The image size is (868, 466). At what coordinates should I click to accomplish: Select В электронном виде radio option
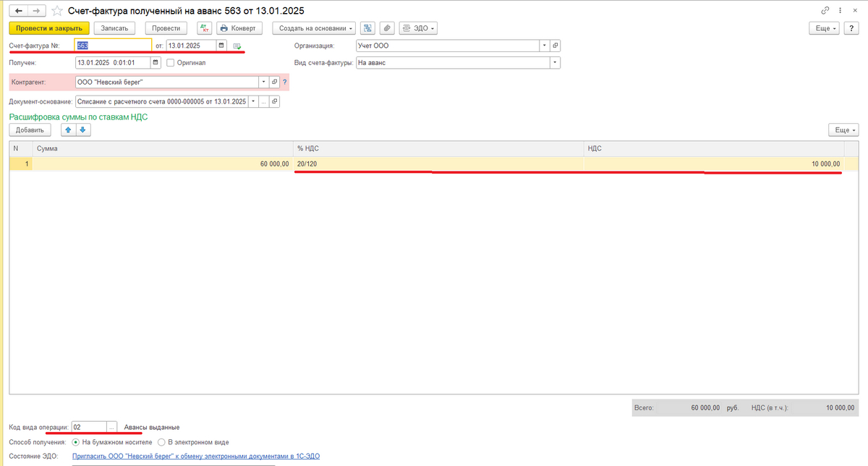(161, 441)
